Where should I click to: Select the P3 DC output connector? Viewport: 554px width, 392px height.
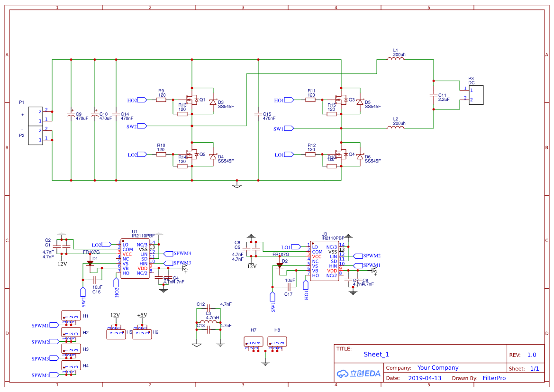(476, 95)
